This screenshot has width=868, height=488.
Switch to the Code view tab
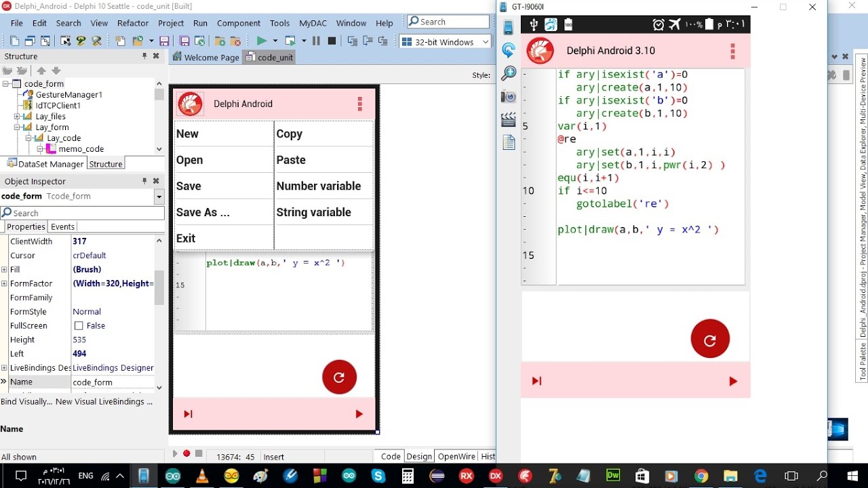tap(390, 456)
